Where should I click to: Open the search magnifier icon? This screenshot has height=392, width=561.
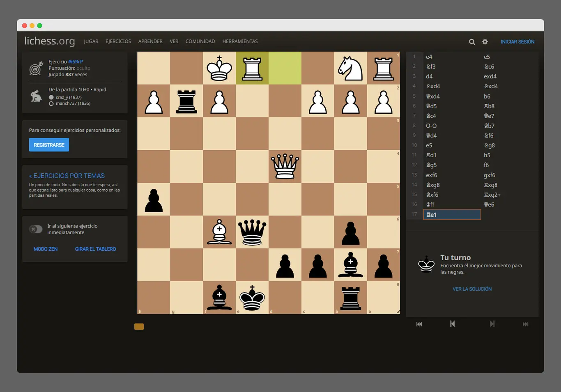(472, 42)
